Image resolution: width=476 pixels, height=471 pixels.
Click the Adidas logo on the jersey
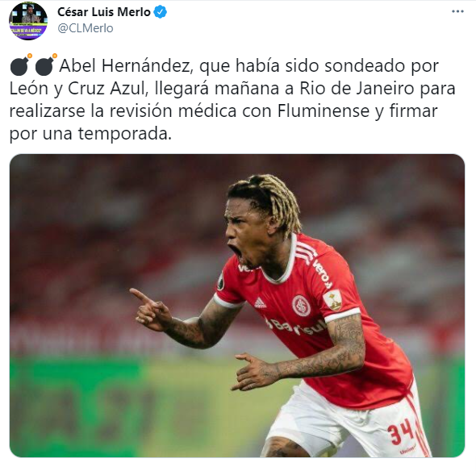[260, 302]
